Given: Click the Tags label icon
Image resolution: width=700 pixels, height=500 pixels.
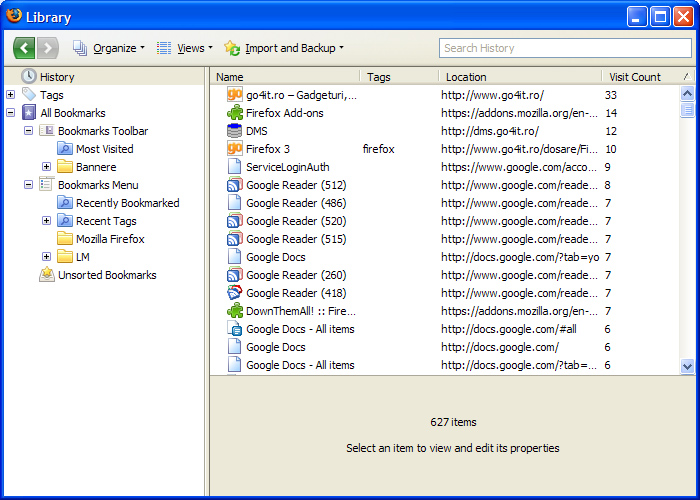Looking at the screenshot, I should (29, 94).
